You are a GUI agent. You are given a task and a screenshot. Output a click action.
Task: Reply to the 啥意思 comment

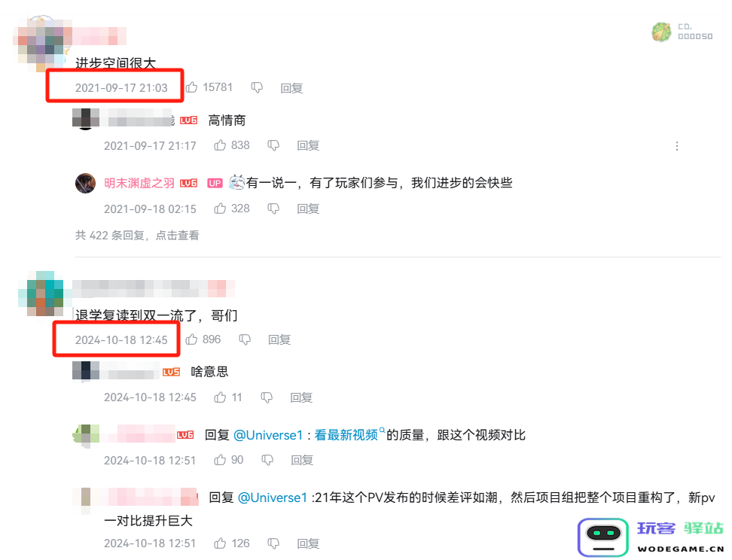pos(301,397)
